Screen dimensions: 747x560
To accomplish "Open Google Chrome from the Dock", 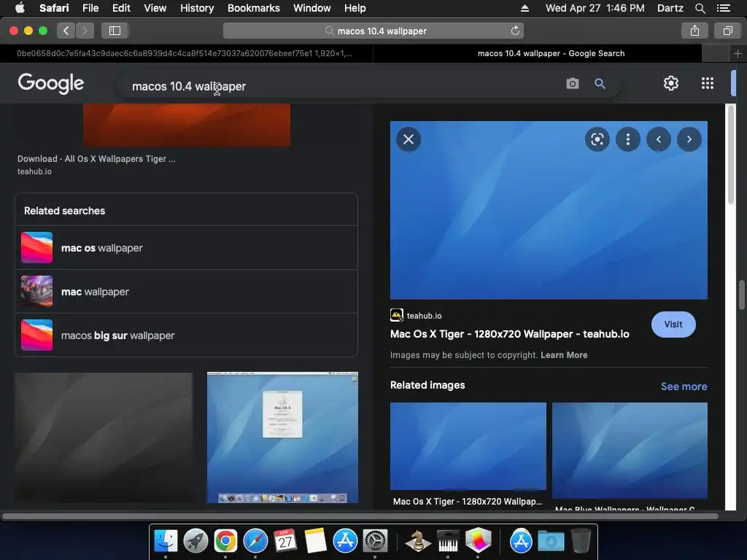I will point(225,540).
